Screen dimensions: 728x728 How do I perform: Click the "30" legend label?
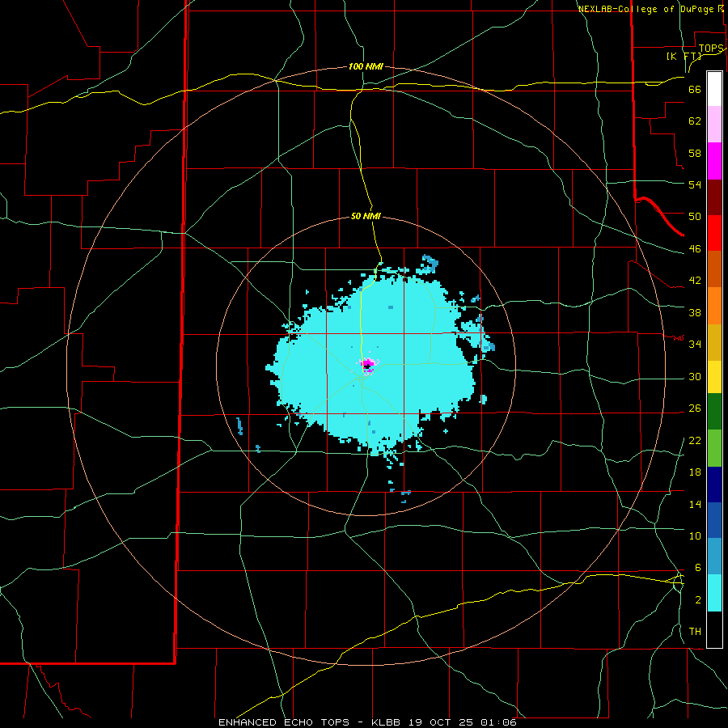click(695, 376)
